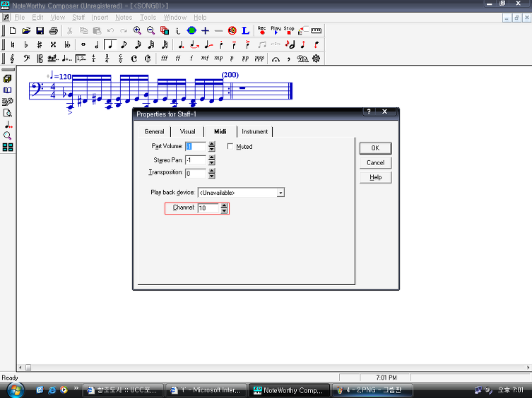Select the sharp accidental icon
Image resolution: width=532 pixels, height=398 pixels.
tap(40, 44)
